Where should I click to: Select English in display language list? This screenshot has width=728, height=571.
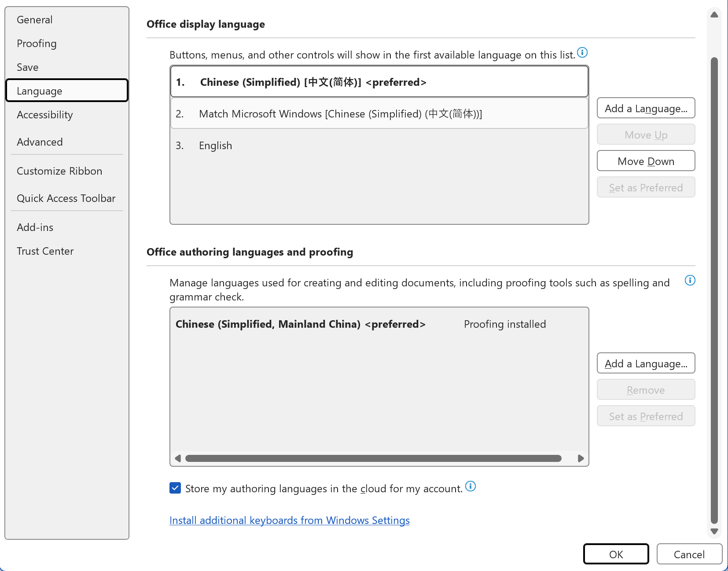click(379, 146)
